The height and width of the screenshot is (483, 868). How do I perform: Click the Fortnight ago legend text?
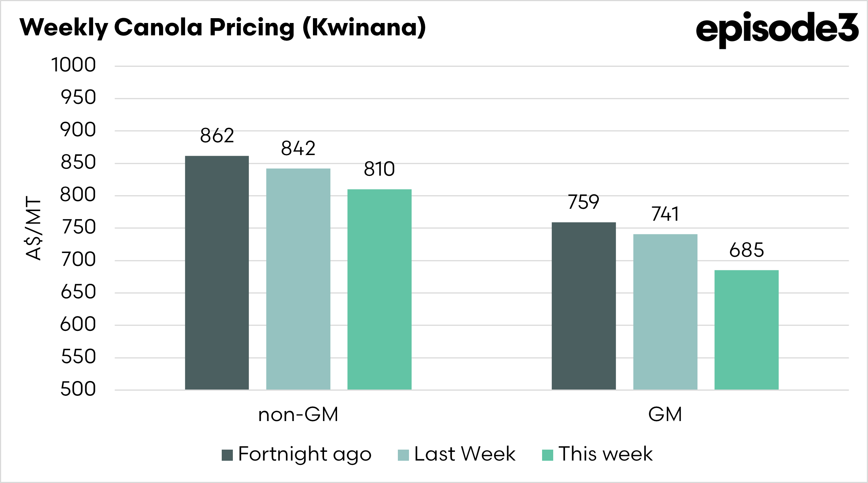(305, 454)
